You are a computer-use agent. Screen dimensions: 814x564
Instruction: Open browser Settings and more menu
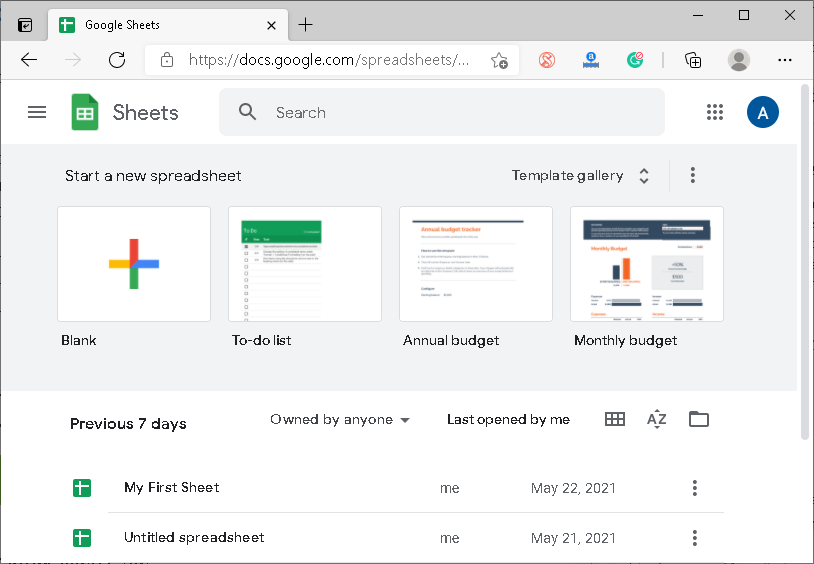(785, 60)
